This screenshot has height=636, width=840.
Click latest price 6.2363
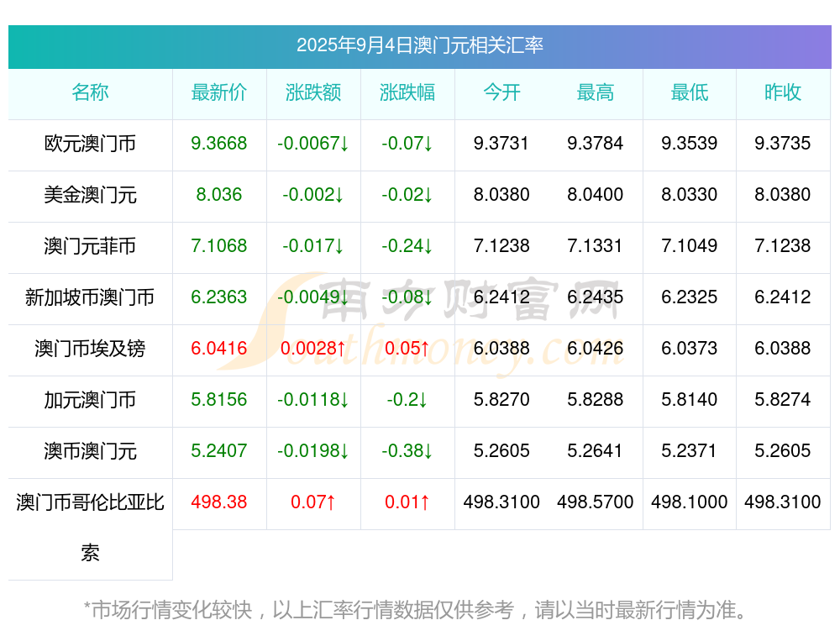coord(219,297)
